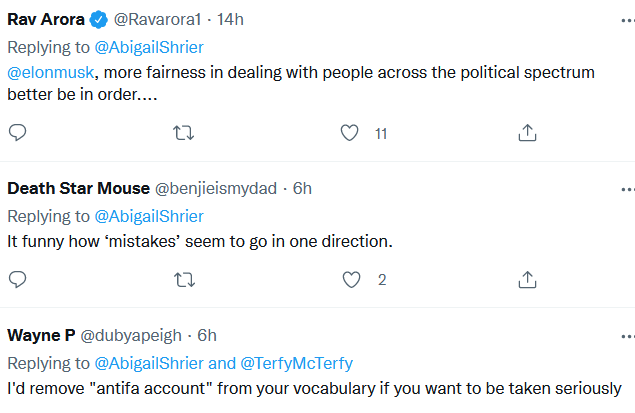Screen dimensions: 635x413
Task: Open Death Star Mouse's profile name
Action: (79, 189)
